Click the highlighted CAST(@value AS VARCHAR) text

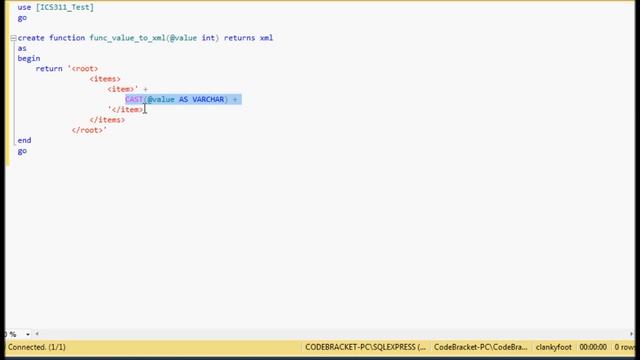coord(176,99)
